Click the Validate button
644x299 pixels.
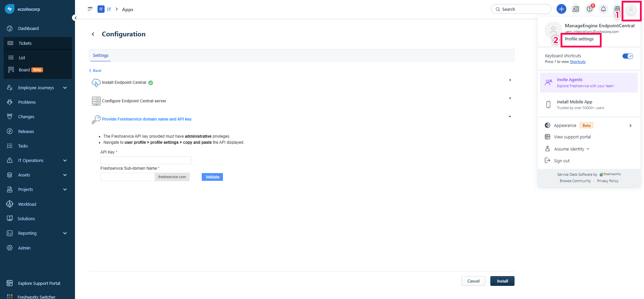point(212,177)
